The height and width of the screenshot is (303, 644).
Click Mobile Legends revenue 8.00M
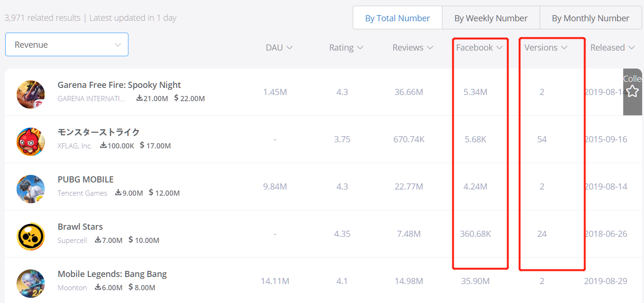pyautogui.click(x=142, y=287)
